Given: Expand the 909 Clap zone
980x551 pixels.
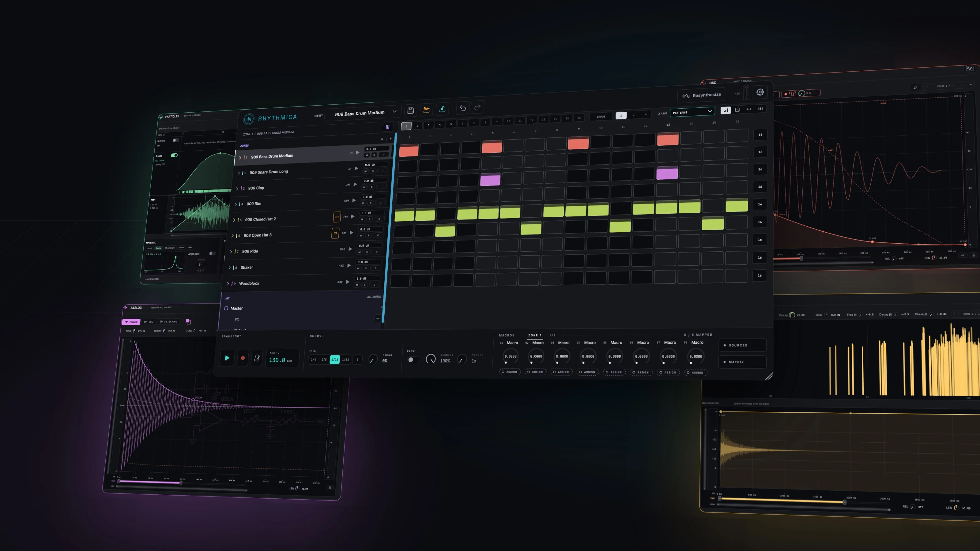Looking at the screenshot, I should coord(237,189).
